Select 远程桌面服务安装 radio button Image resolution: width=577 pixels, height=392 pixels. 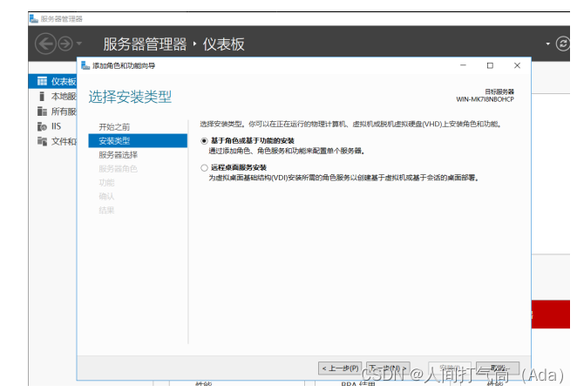tap(204, 167)
